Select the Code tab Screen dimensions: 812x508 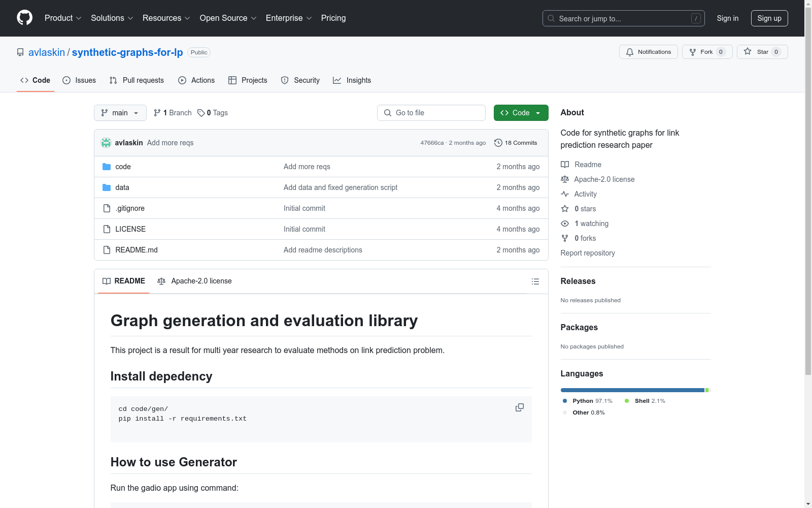[x=35, y=80]
